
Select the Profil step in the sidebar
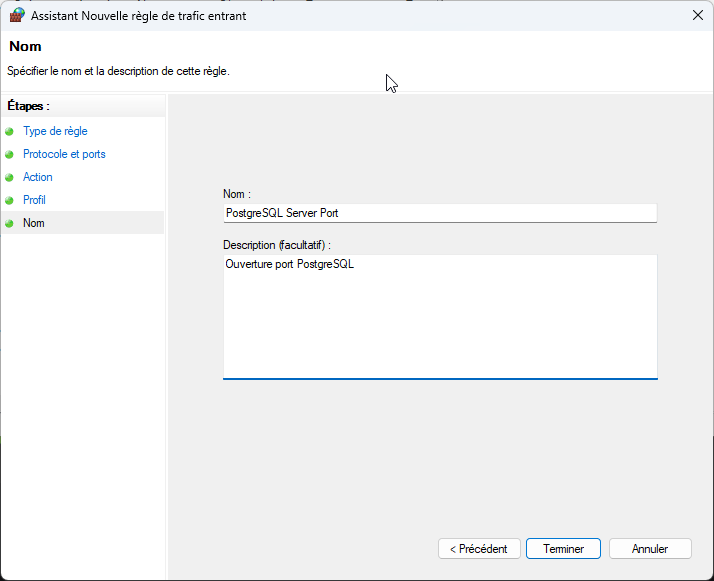(x=34, y=200)
